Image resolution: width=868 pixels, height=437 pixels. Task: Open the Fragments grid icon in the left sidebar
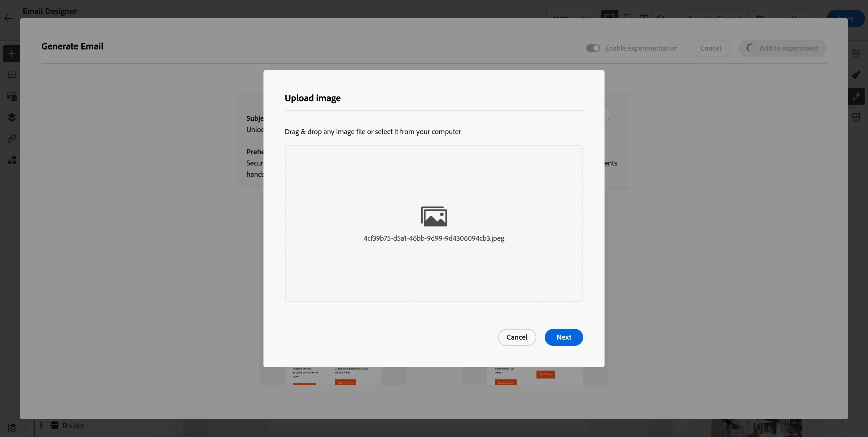12,160
